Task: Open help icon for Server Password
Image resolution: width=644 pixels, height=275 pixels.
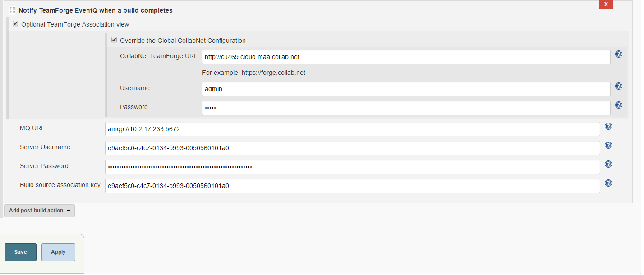Action: tap(608, 164)
